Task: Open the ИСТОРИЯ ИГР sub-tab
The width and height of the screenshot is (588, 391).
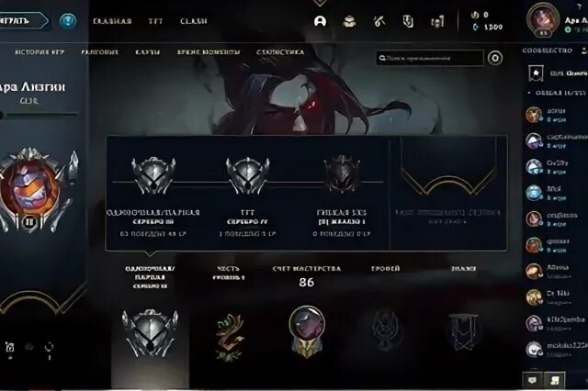Action: 40,52
